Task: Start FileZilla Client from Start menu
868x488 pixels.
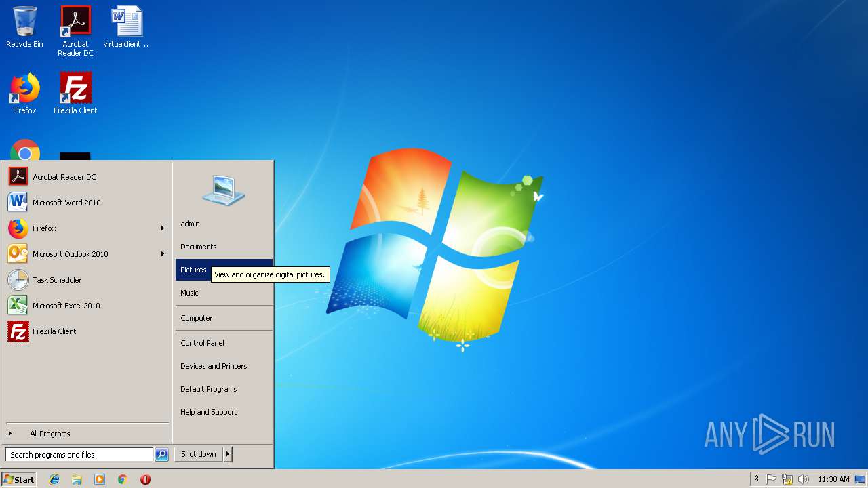Action: pos(86,331)
